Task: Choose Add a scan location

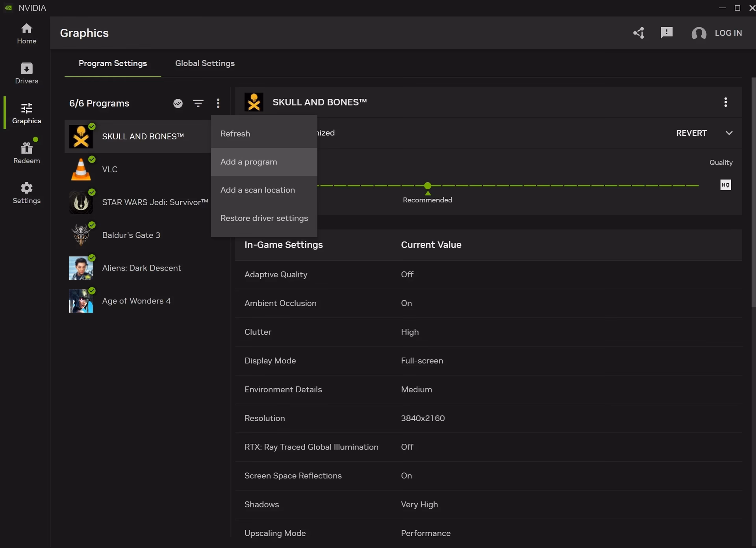Action: click(264, 190)
